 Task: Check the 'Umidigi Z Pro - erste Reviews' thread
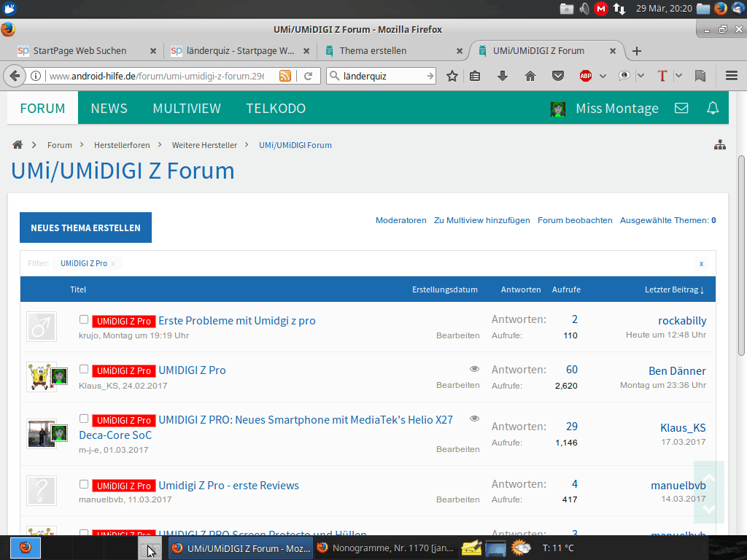coord(84,484)
